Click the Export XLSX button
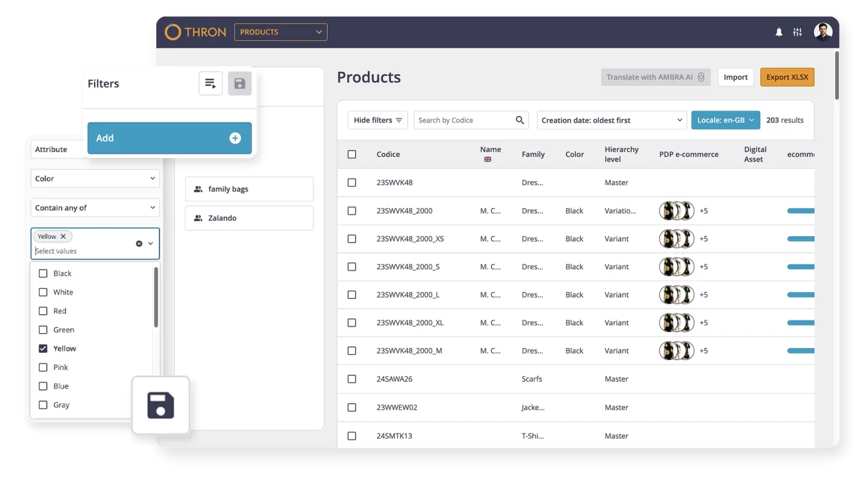Viewport: 868px width, 490px height. [x=787, y=77]
